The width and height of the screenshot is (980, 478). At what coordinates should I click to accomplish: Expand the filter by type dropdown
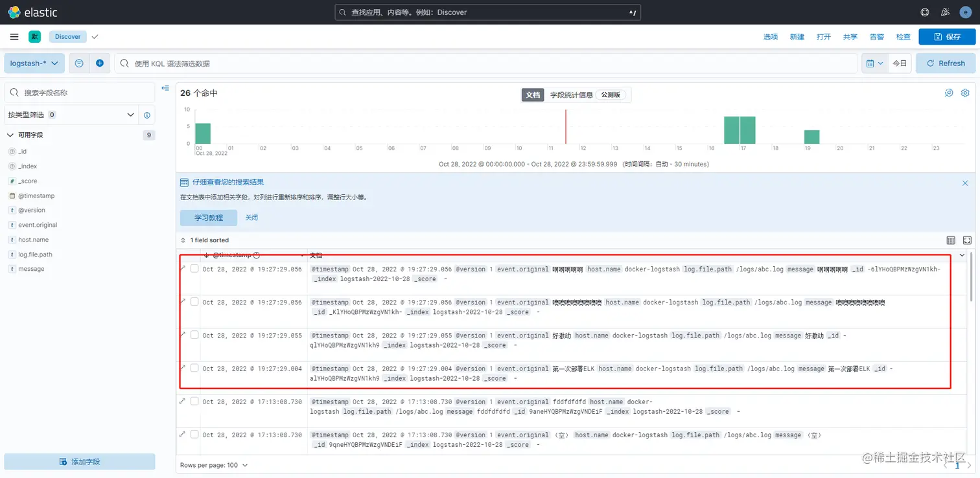[x=70, y=115]
